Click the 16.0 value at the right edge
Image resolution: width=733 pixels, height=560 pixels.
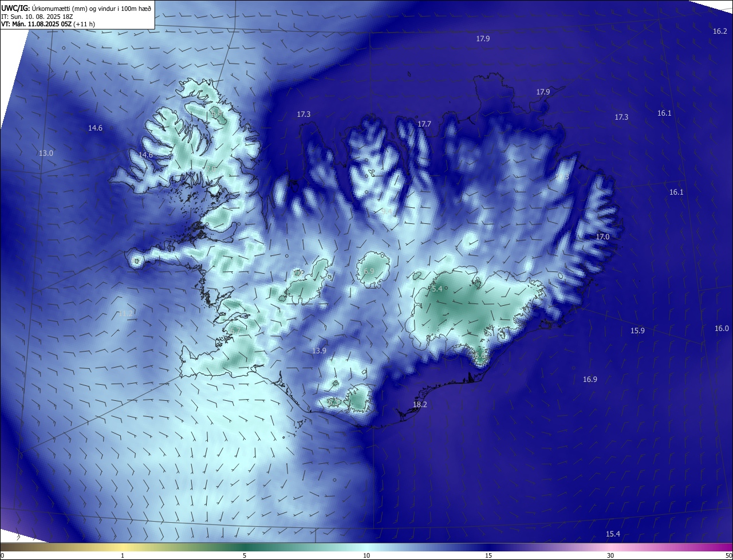point(722,329)
